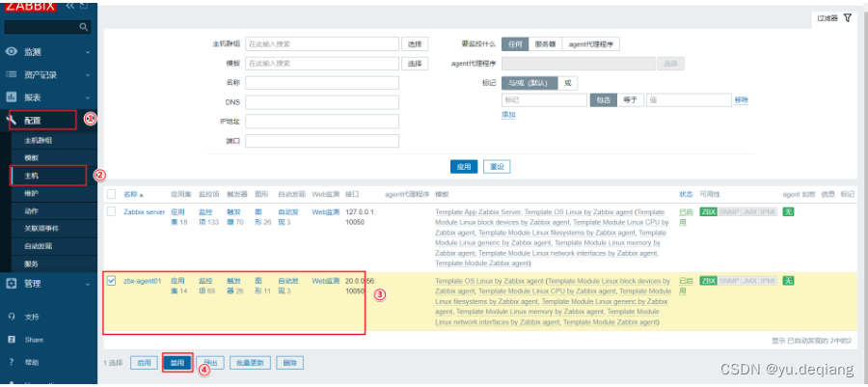Open Zabbix server host link

145,211
